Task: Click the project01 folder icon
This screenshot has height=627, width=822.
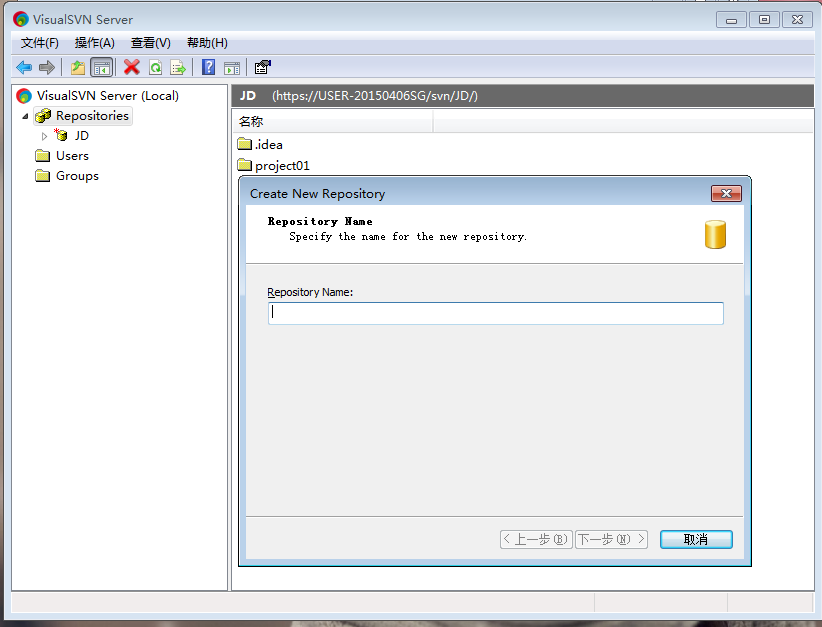Action: coord(244,165)
